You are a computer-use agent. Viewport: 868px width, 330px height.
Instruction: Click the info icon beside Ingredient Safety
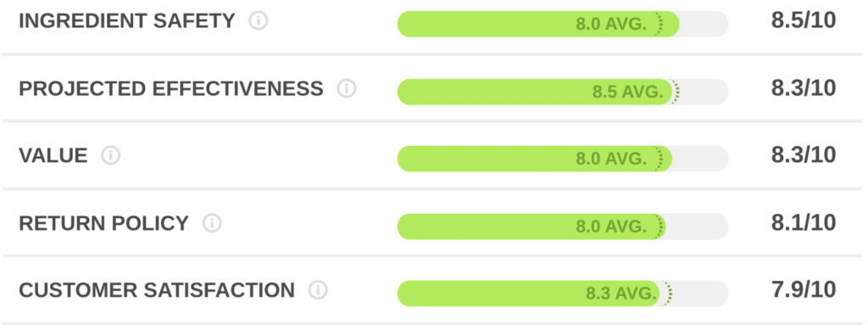tap(258, 21)
